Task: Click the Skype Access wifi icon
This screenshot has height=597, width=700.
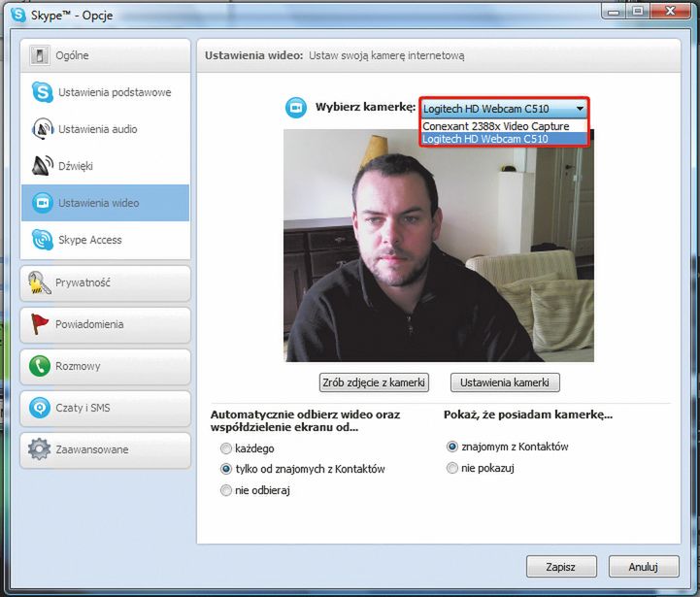Action: point(43,240)
